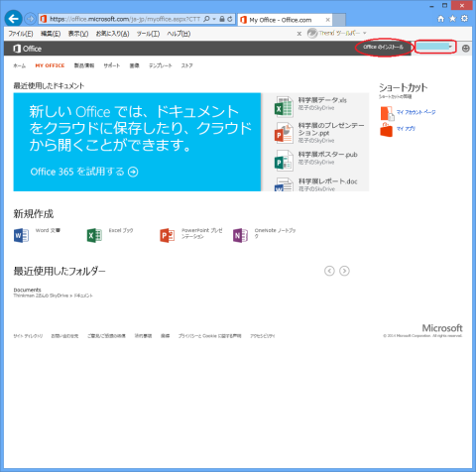
Task: Close the Trend toolbar with the x
Action: 299,34
